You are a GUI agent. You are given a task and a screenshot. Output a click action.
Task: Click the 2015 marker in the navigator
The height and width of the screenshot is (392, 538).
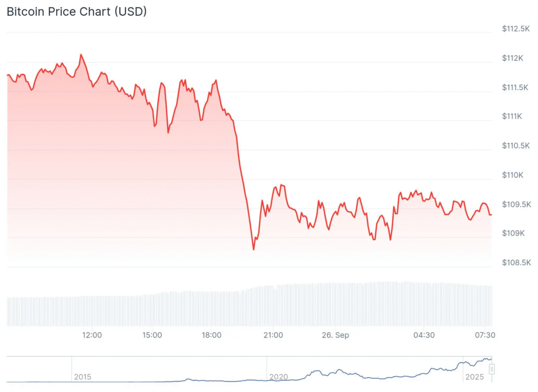(x=82, y=377)
